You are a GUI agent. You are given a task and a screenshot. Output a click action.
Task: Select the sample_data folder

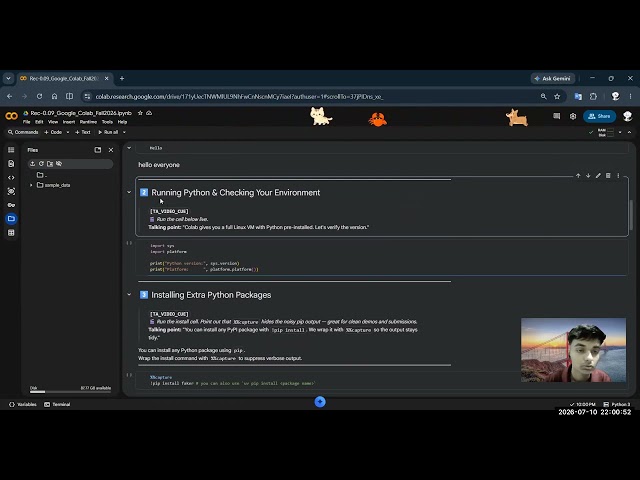[x=54, y=185]
